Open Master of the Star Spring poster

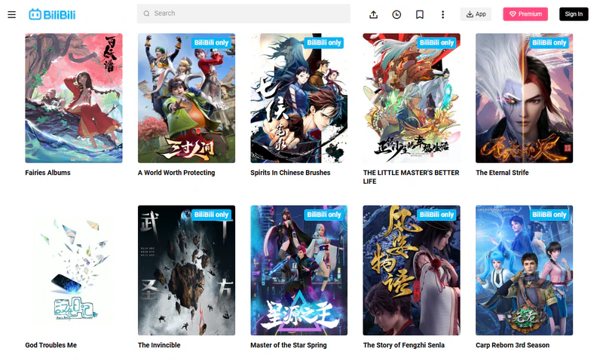[x=298, y=271]
